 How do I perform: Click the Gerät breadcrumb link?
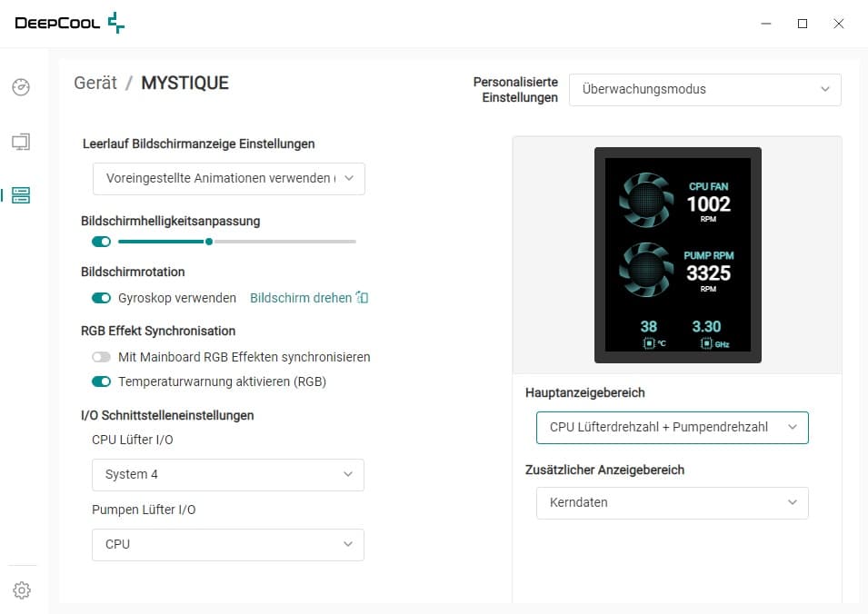click(95, 84)
